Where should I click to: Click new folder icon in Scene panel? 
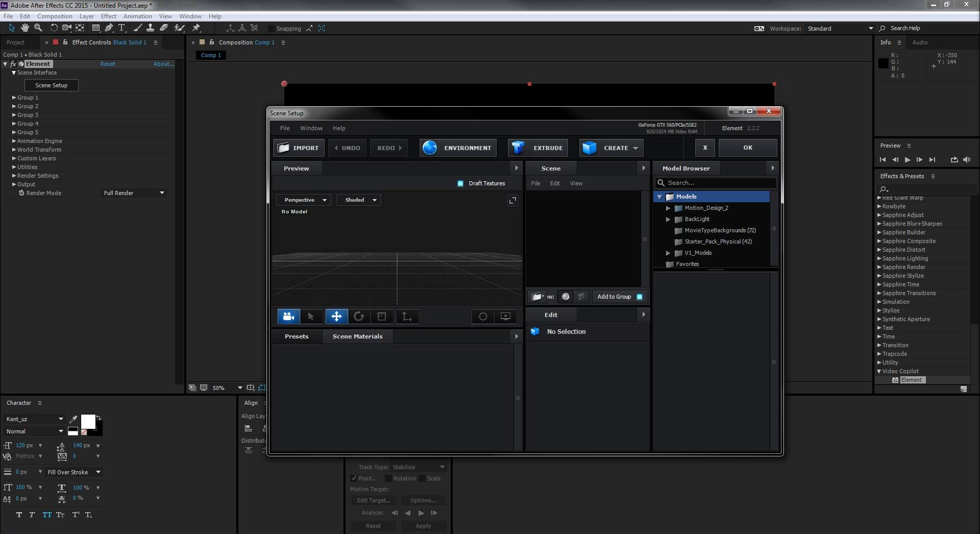536,297
